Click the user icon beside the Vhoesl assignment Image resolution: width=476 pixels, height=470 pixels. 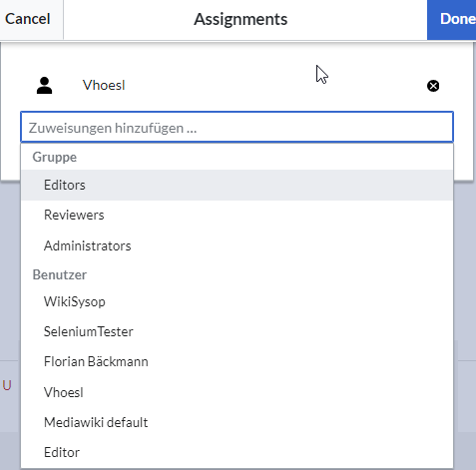(44, 86)
